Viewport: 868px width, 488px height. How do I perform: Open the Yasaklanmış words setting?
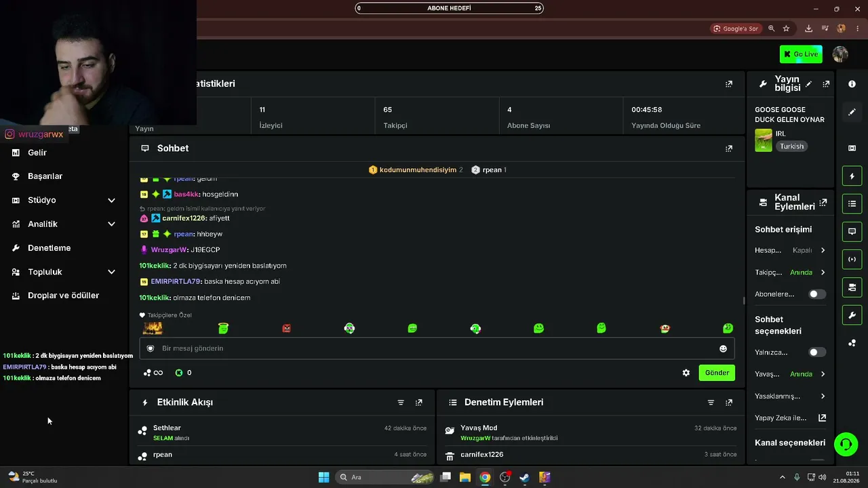point(790,396)
